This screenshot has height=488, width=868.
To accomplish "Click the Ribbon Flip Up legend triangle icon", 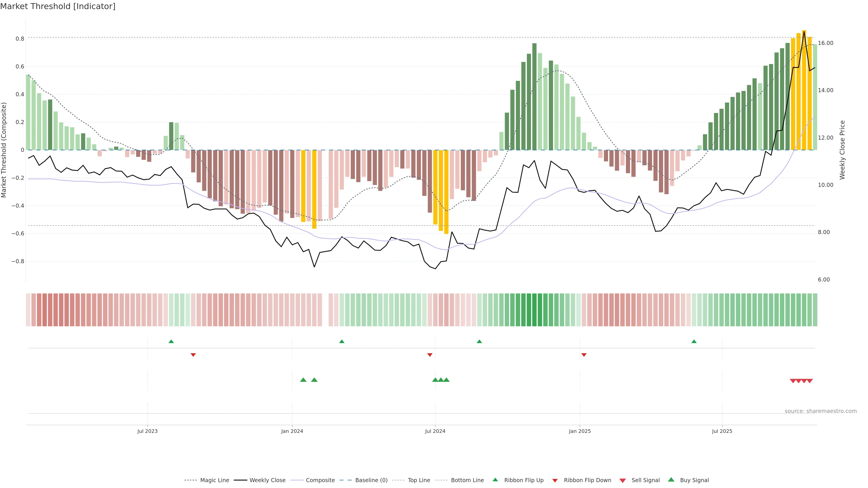I will [x=495, y=480].
